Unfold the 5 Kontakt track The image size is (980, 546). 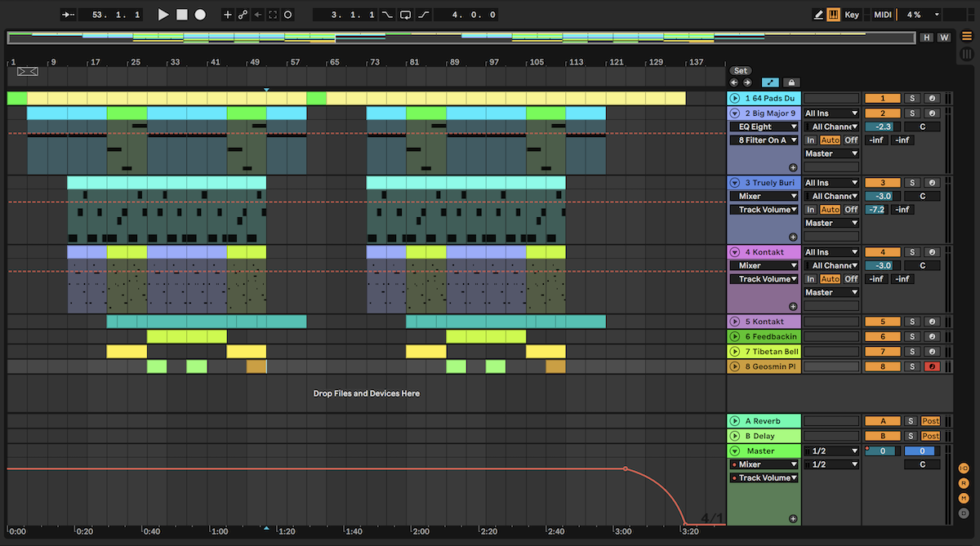point(735,322)
